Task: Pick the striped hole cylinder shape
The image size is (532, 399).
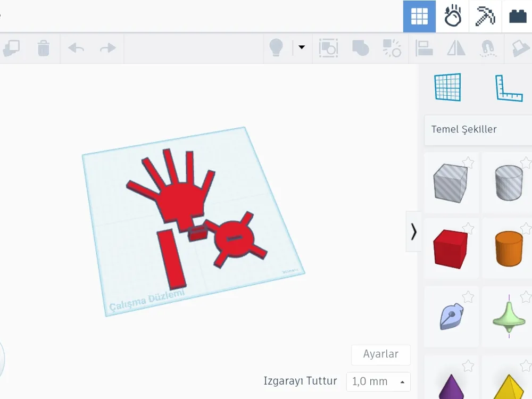Action: coord(509,183)
